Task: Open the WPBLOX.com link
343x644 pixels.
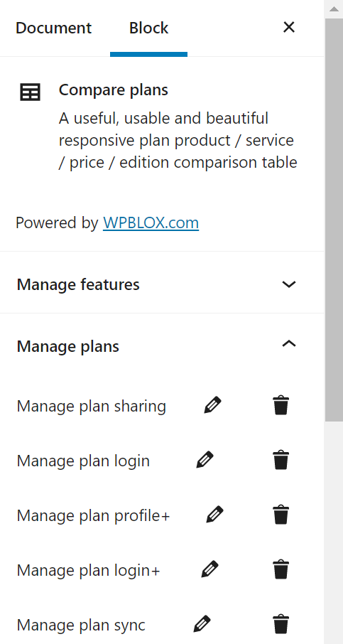Action: [x=151, y=222]
